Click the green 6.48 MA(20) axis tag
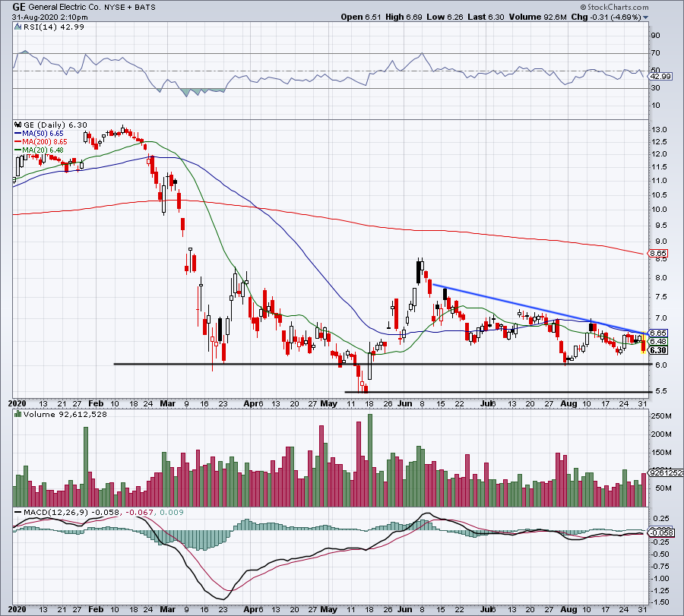Image resolution: width=684 pixels, height=616 pixels. coord(658,341)
